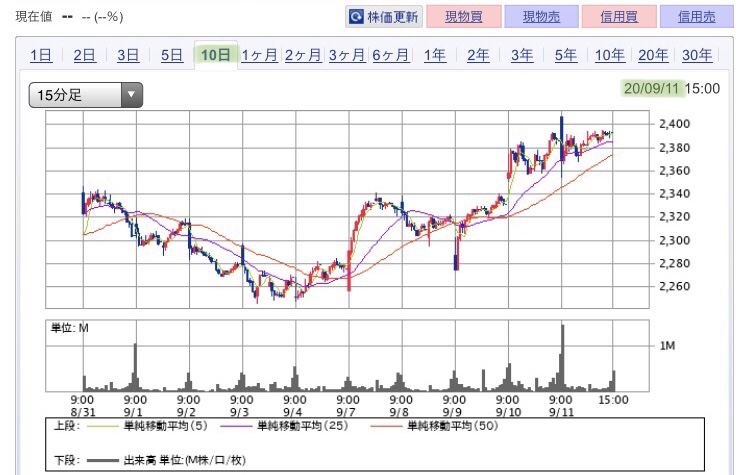The image size is (741, 475).
Task: Open the 15分足 interval dropdown arrow
Action: 131,95
